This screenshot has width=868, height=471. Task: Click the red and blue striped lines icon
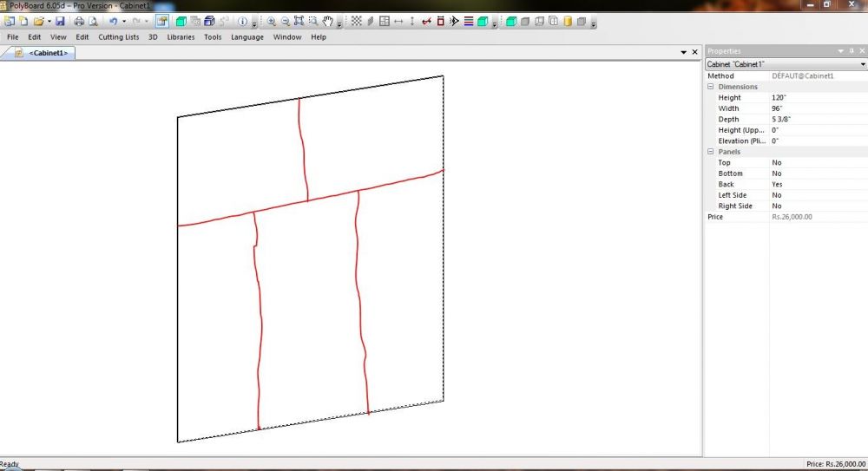click(469, 21)
